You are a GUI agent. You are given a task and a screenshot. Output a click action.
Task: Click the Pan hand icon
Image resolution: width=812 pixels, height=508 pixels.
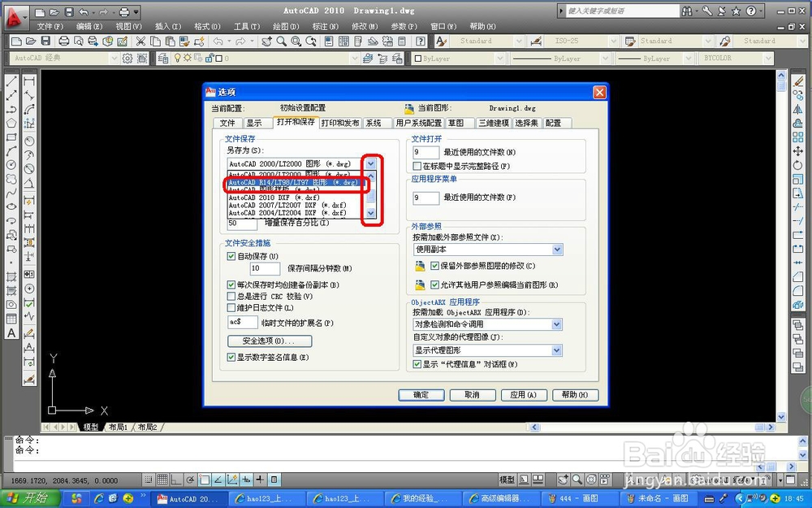click(x=266, y=41)
